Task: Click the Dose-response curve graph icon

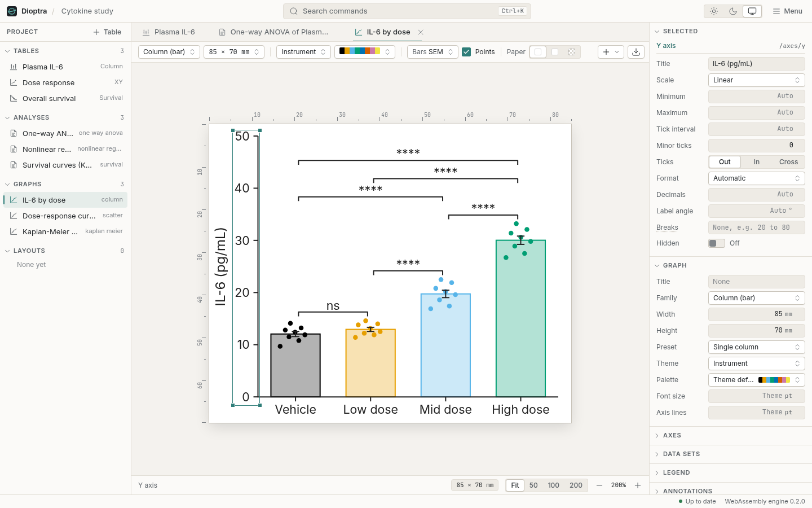Action: pos(14,216)
